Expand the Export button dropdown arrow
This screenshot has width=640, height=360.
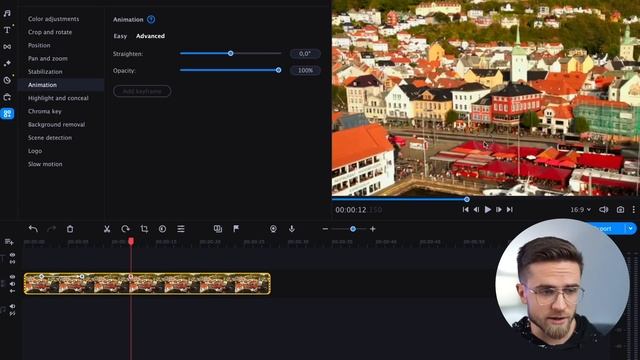pos(631,229)
